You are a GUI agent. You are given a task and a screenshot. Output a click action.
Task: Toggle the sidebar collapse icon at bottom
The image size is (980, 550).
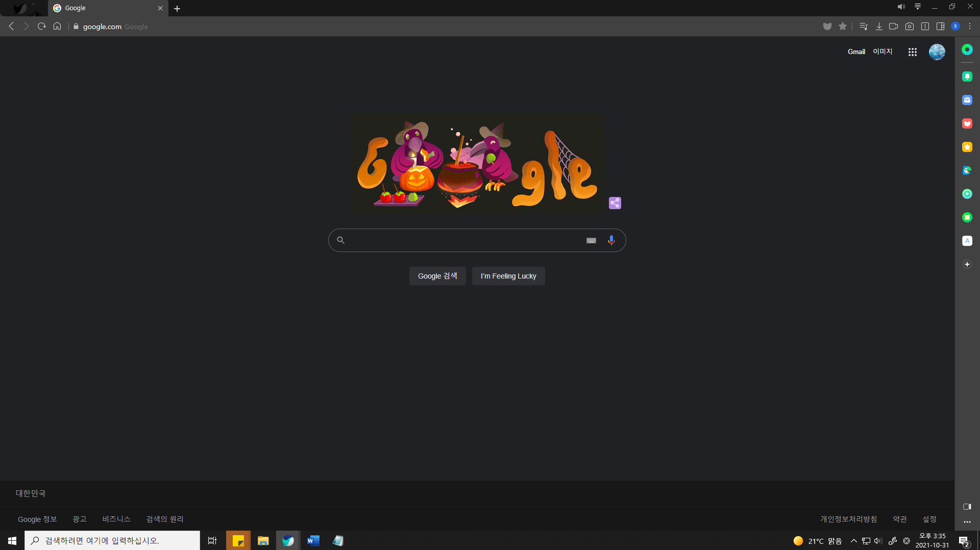click(967, 507)
